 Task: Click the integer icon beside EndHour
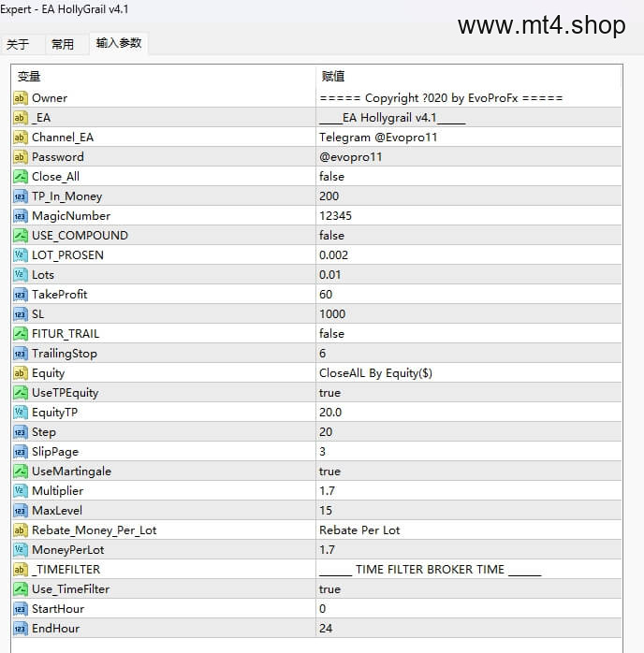click(21, 629)
